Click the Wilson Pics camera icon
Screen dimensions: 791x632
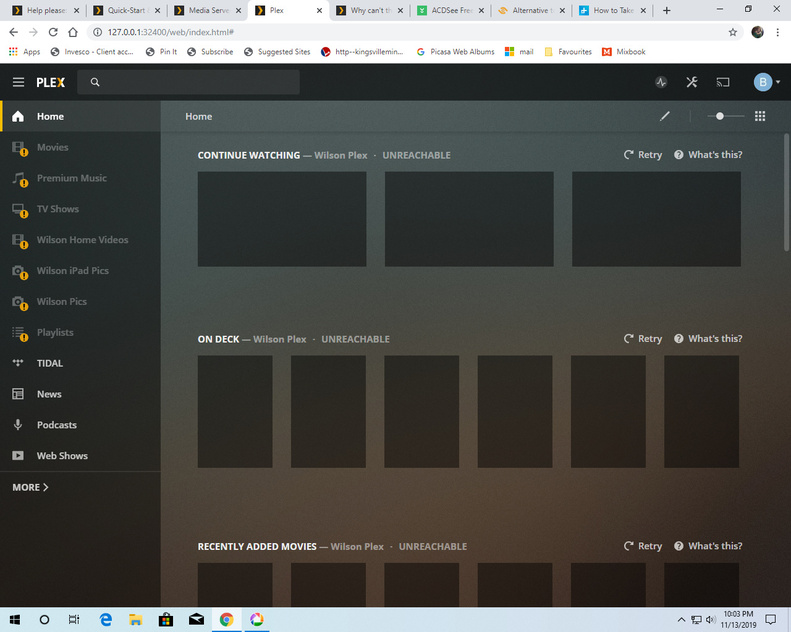[19, 302]
